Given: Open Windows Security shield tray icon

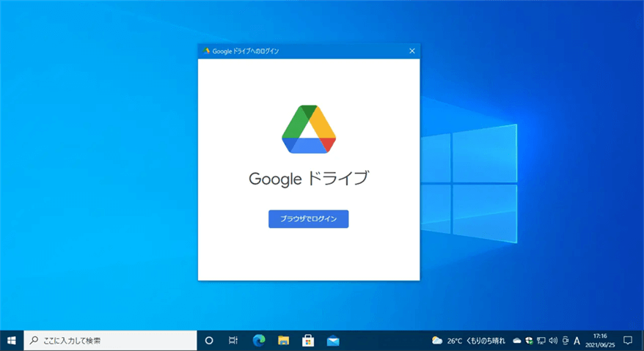Looking at the screenshot, I should point(529,341).
